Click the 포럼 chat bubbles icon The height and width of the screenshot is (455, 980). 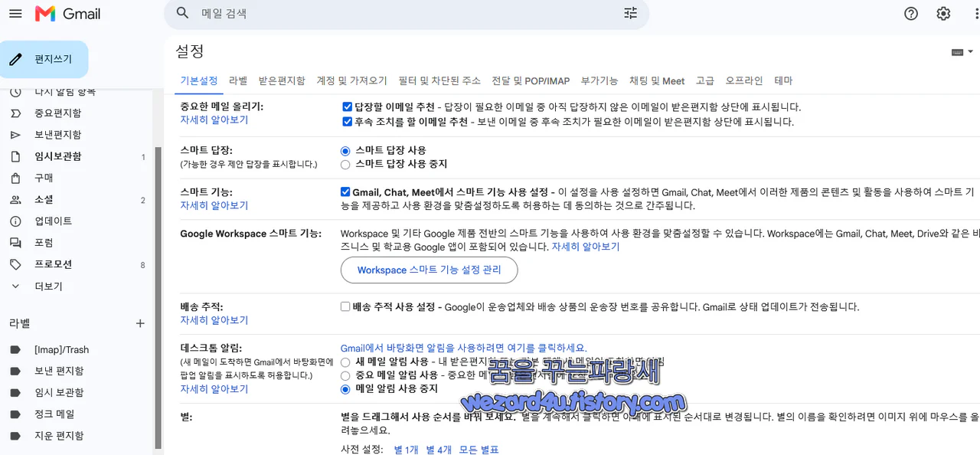(x=15, y=243)
